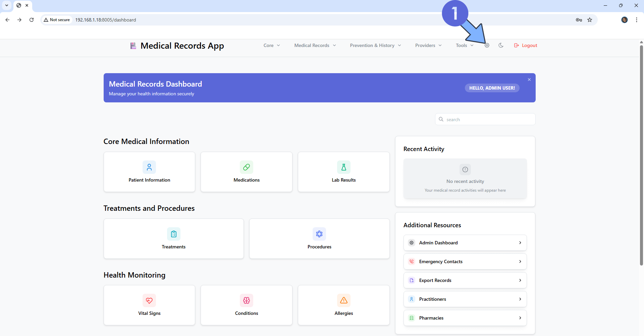Click the Medications card label
The height and width of the screenshot is (336, 644).
pyautogui.click(x=247, y=180)
